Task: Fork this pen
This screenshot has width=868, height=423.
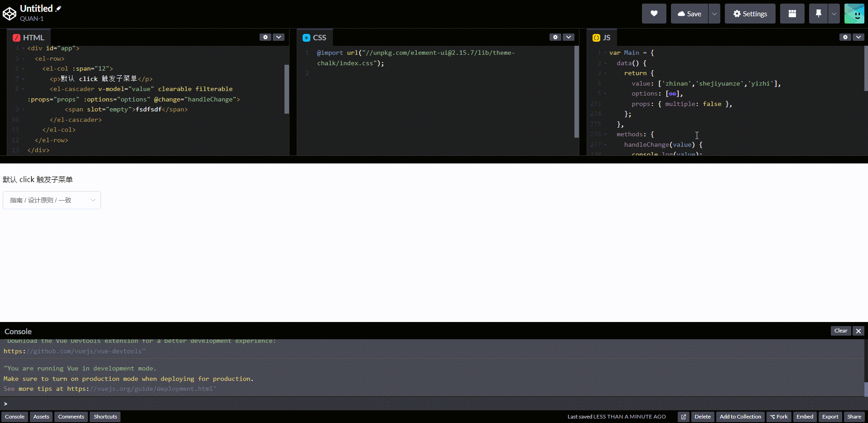Action: click(x=779, y=417)
